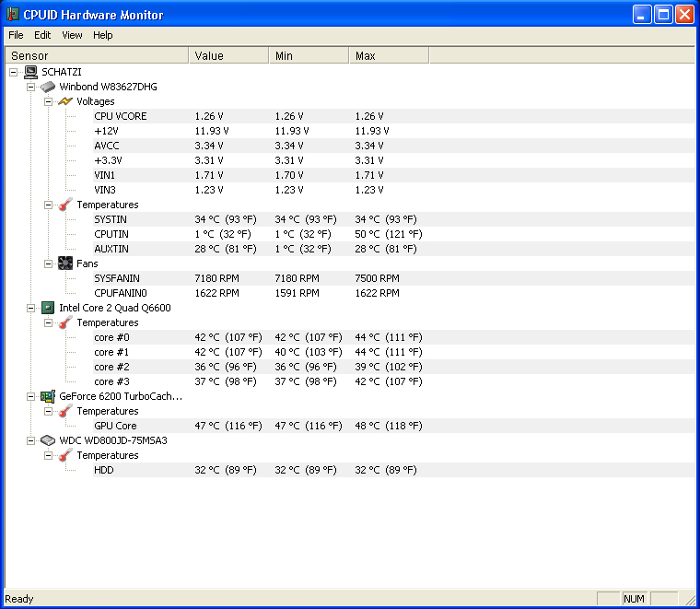Screen dimensions: 700x609
Task: Select the core #1 row
Action: [x=394, y=352]
